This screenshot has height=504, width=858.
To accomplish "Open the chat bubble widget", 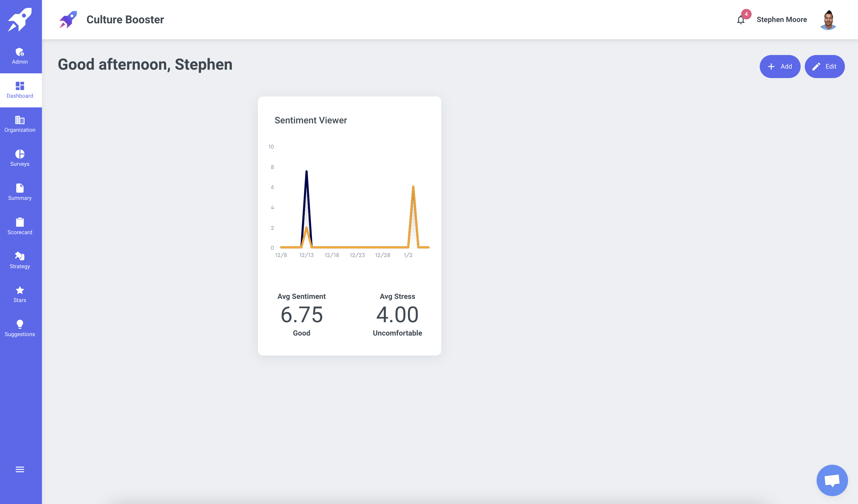I will (832, 480).
